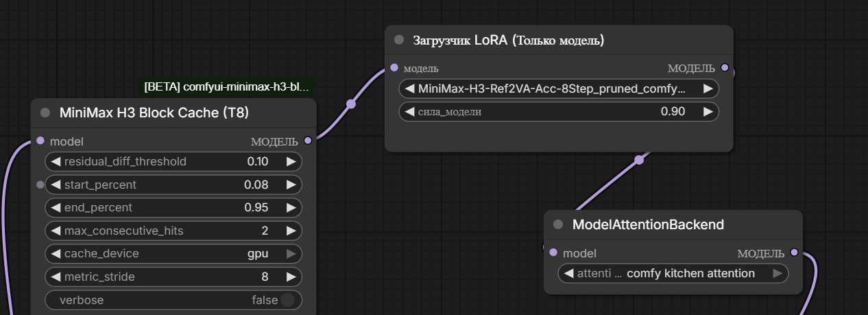The image size is (868, 315).
Task: Click model input socket on ModelAttentionBackend
Action: [553, 253]
